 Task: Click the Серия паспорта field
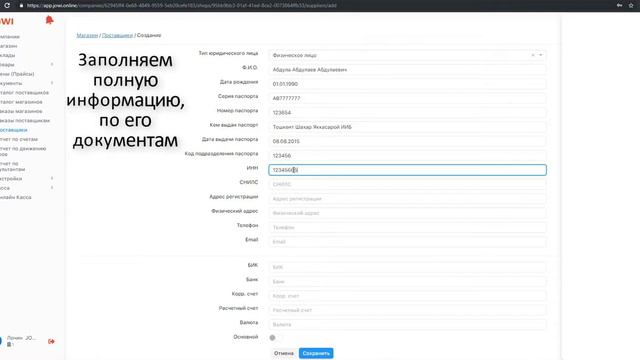[407, 98]
